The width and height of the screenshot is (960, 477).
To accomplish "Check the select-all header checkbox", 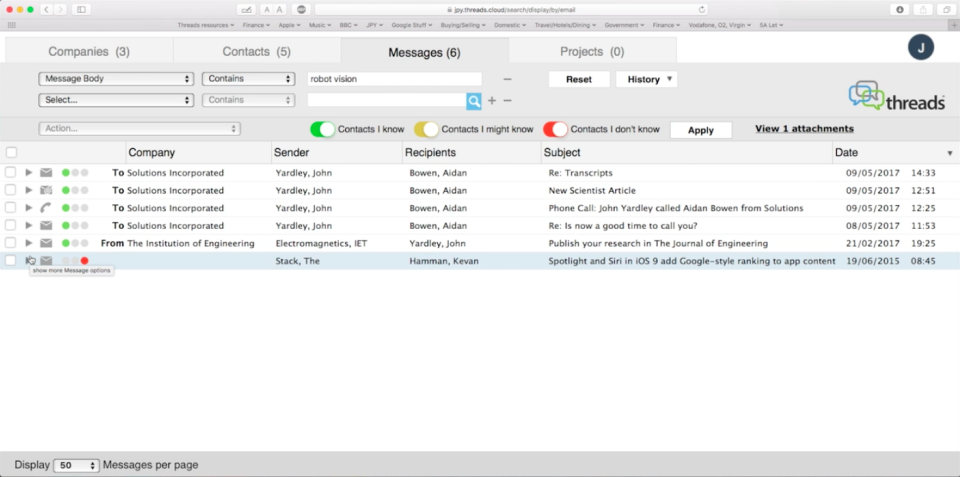I will pyautogui.click(x=12, y=152).
